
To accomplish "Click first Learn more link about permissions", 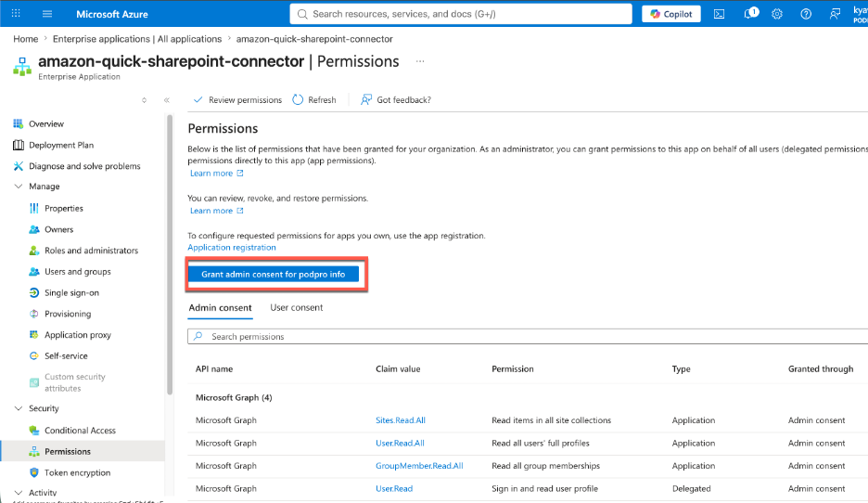I will [x=216, y=173].
